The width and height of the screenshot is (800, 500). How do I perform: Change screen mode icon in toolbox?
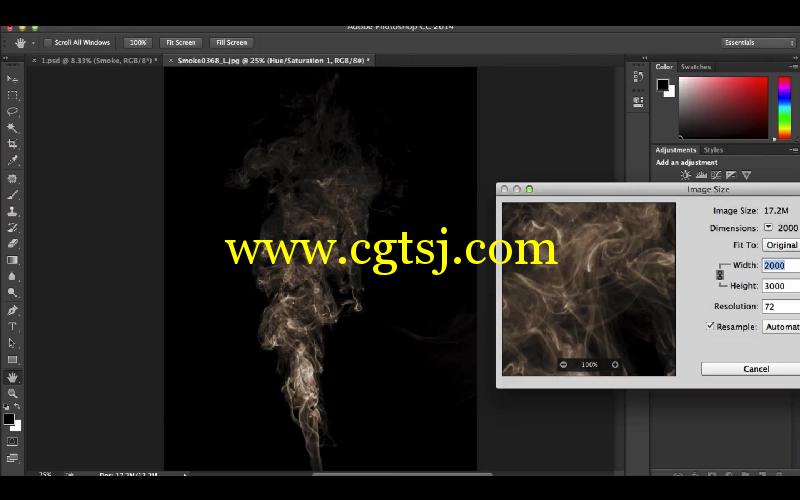(x=12, y=458)
